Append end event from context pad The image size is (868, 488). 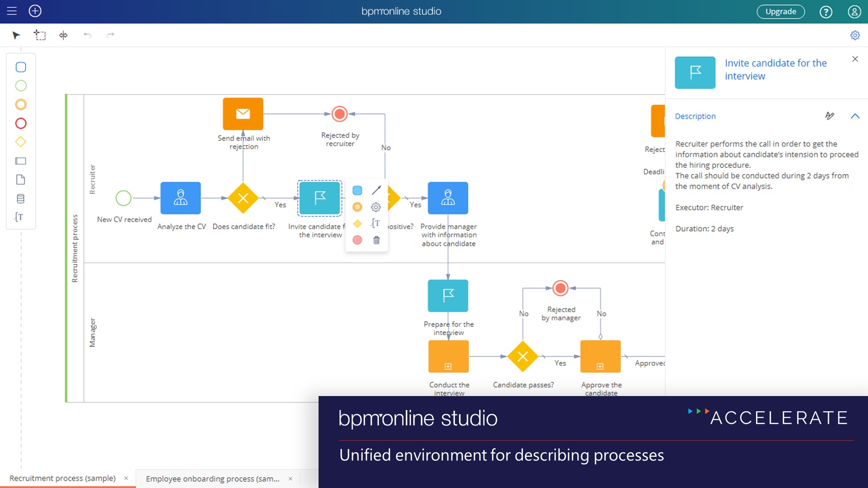(357, 240)
